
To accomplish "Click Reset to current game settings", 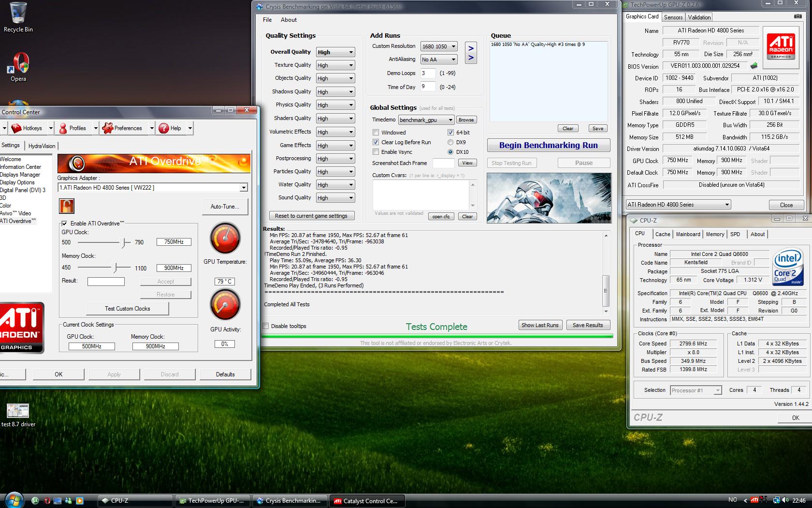I will coord(311,216).
